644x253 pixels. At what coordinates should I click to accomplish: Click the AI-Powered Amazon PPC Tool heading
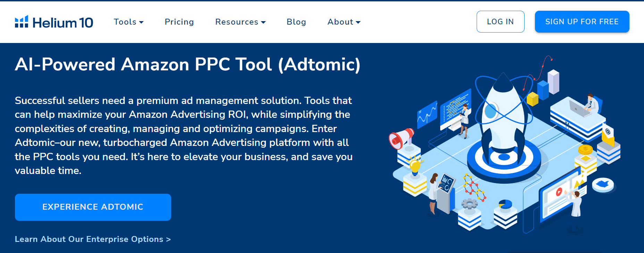pyautogui.click(x=187, y=64)
